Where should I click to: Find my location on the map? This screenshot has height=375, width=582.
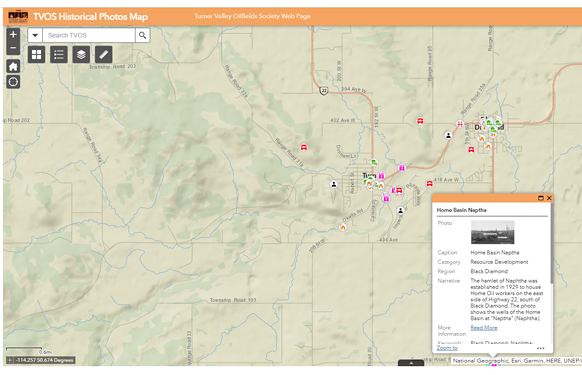coord(13,82)
